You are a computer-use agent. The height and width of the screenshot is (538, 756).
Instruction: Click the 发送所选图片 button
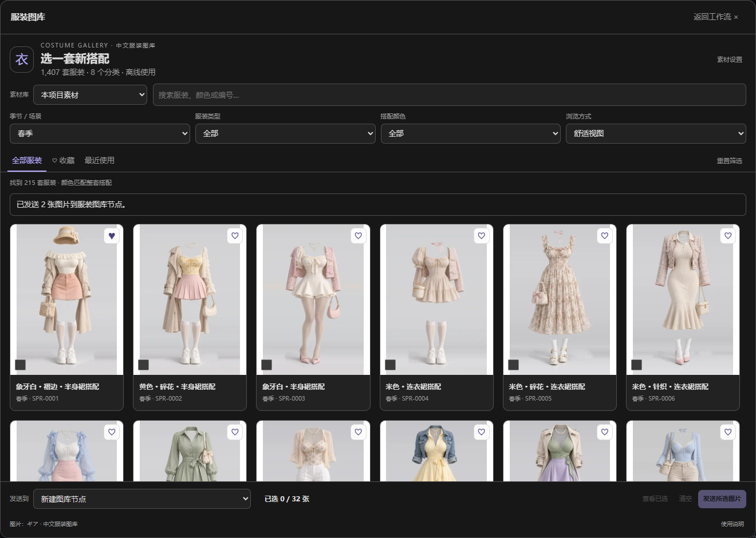[x=722, y=499]
